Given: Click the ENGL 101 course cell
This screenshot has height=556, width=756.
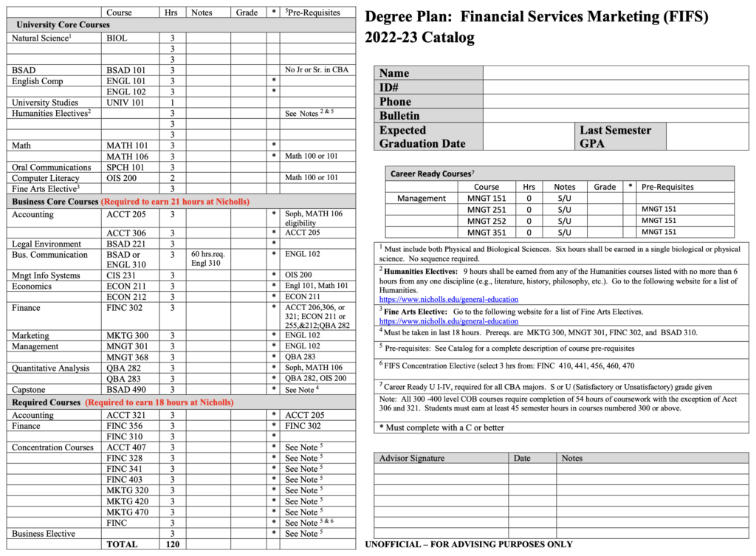Looking at the screenshot, I should coord(130,81).
